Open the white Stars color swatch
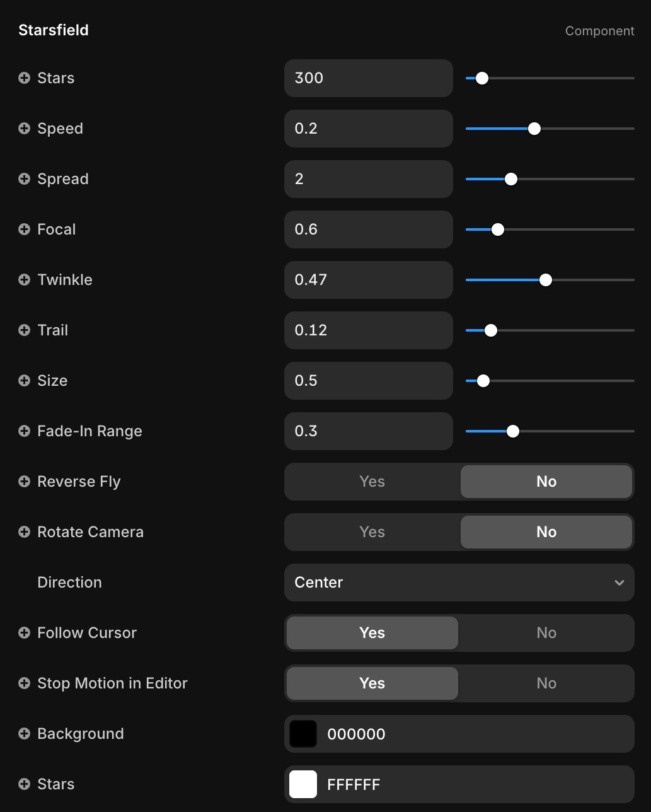This screenshot has width=651, height=812. [x=303, y=784]
